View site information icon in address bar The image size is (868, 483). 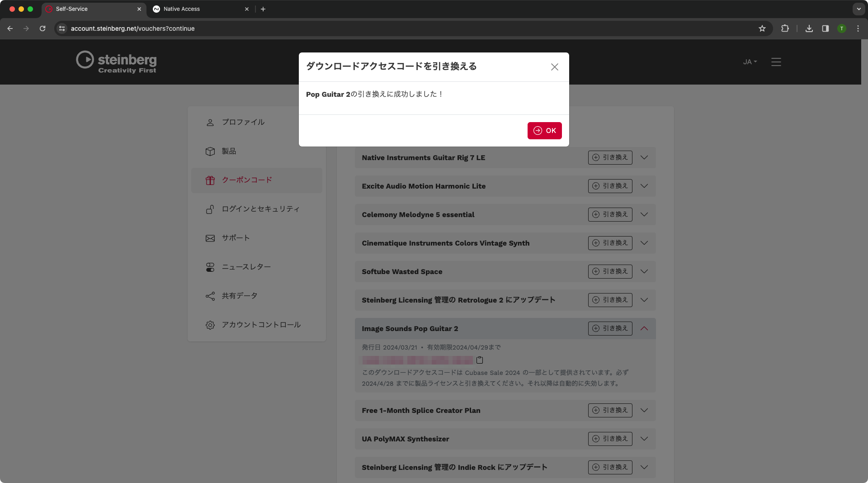click(x=62, y=28)
